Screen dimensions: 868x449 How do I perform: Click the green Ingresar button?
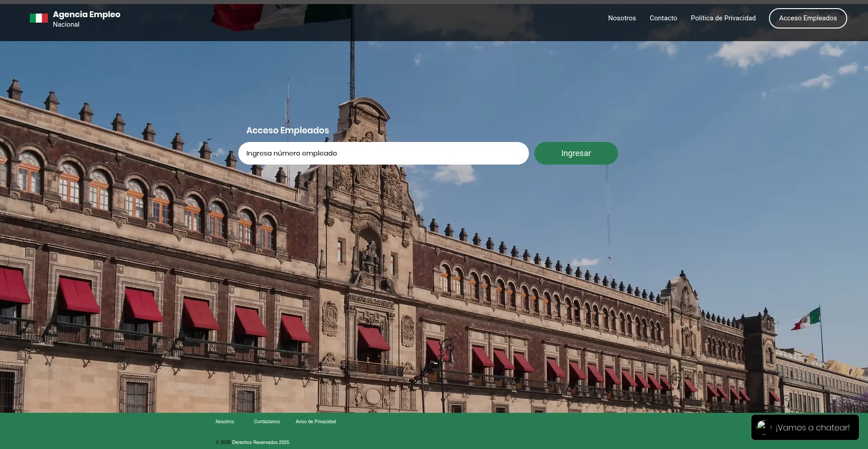(576, 153)
